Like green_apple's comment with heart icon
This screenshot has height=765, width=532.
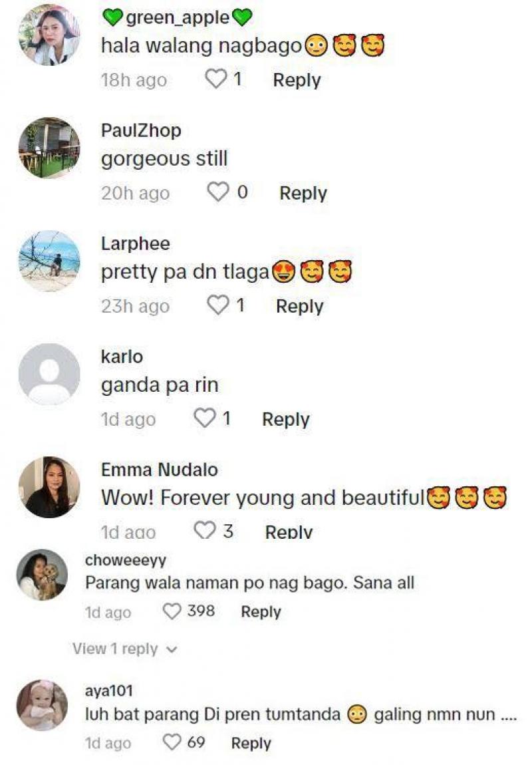215,79
